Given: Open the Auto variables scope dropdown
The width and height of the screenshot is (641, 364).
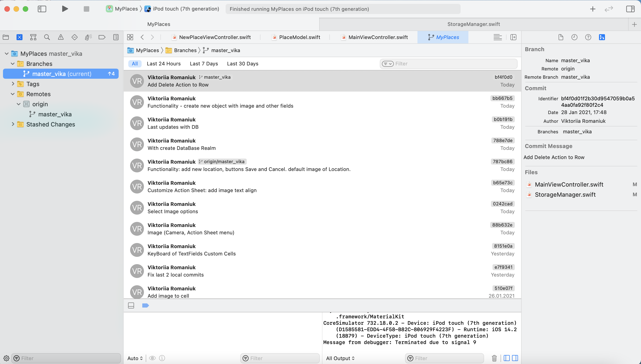Looking at the screenshot, I should (135, 358).
